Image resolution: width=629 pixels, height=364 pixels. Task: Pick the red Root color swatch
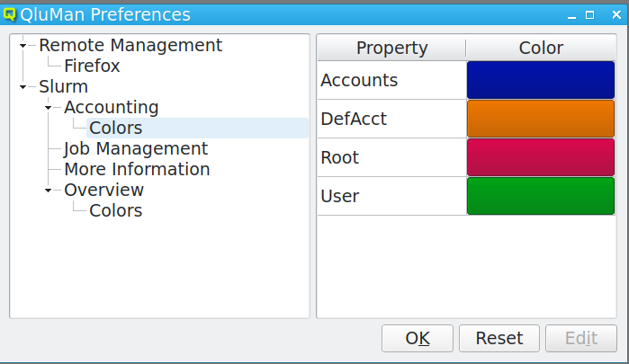[x=541, y=157]
